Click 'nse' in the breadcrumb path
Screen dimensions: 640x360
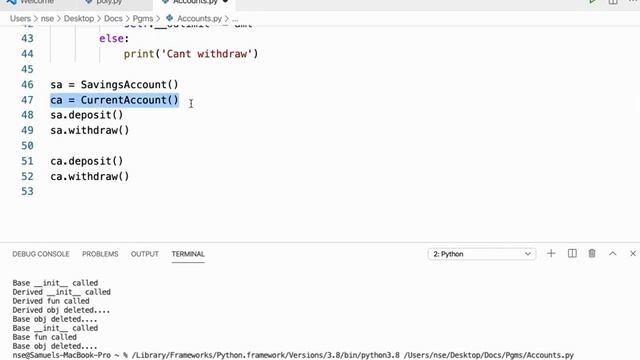[x=47, y=18]
